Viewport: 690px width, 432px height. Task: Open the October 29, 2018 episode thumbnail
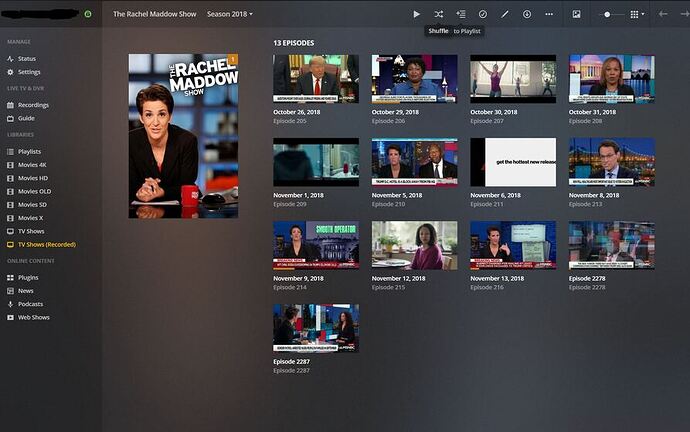tap(415, 79)
